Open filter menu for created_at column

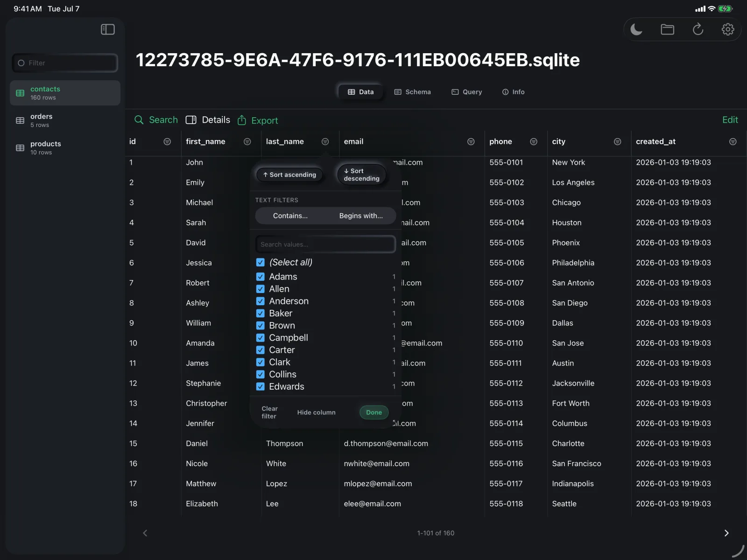tap(733, 141)
